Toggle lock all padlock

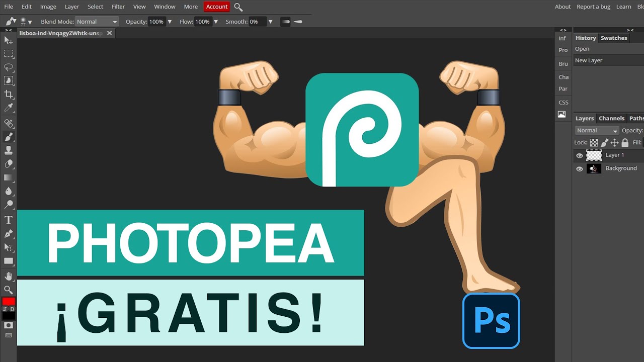625,143
